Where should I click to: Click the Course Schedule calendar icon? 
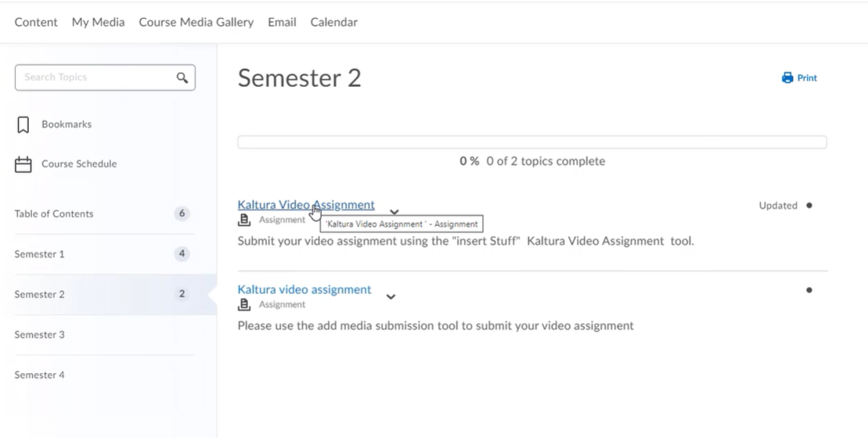[x=23, y=164]
